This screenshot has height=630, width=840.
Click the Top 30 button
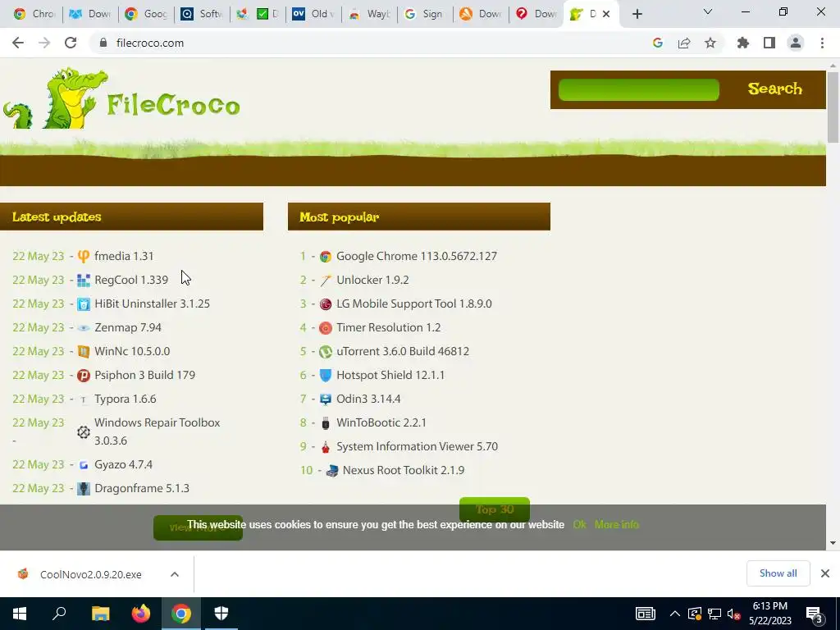(495, 509)
